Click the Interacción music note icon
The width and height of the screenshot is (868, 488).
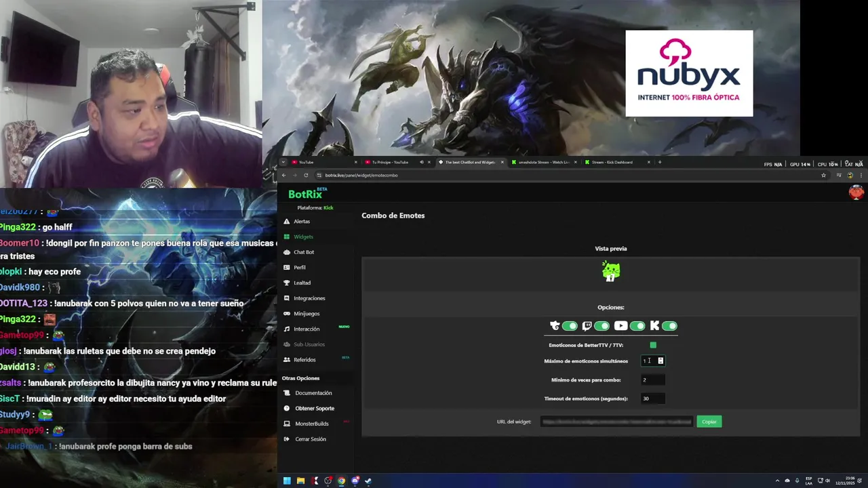[x=287, y=329]
